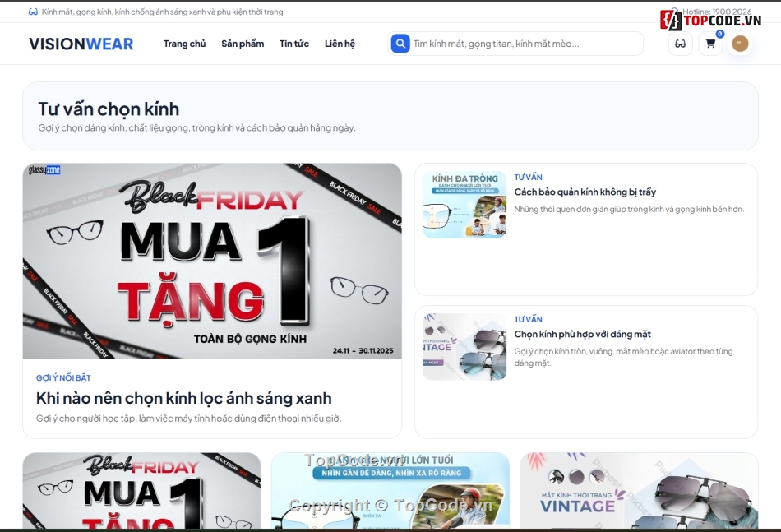The width and height of the screenshot is (781, 532).
Task: Open the Liên hệ page
Action: pyautogui.click(x=340, y=44)
